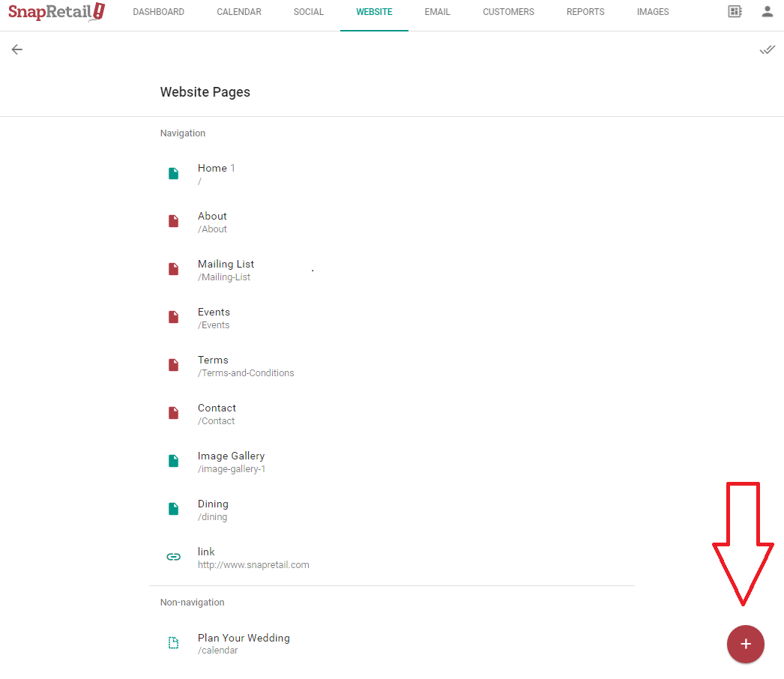This screenshot has width=784, height=679.
Task: Open the Terms page entry
Action: [213, 366]
